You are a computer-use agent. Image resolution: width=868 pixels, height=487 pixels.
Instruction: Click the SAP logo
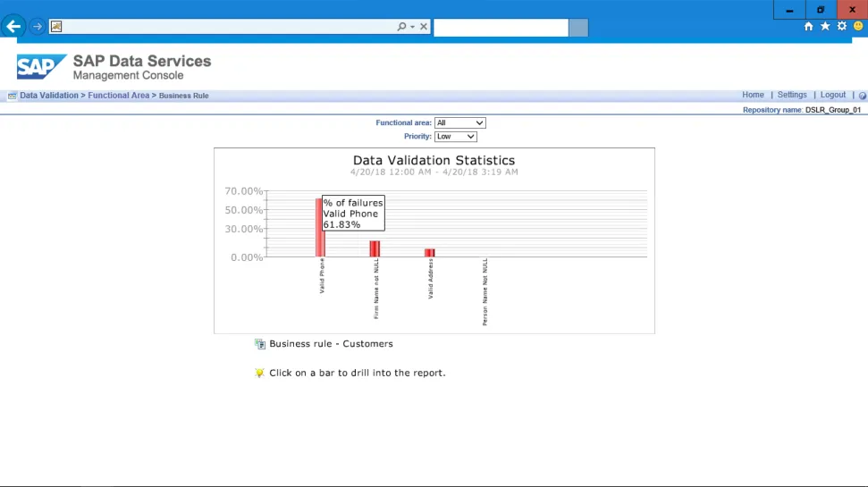pos(41,67)
